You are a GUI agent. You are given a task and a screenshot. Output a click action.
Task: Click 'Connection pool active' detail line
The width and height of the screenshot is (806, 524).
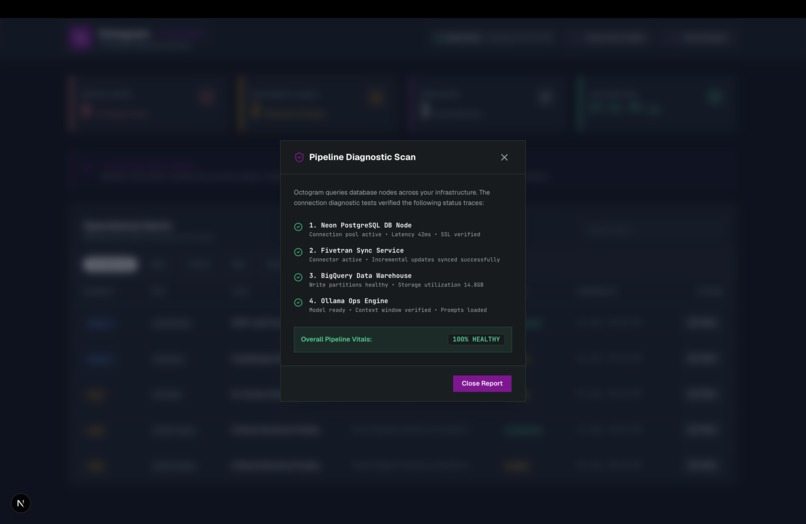pyautogui.click(x=394, y=234)
